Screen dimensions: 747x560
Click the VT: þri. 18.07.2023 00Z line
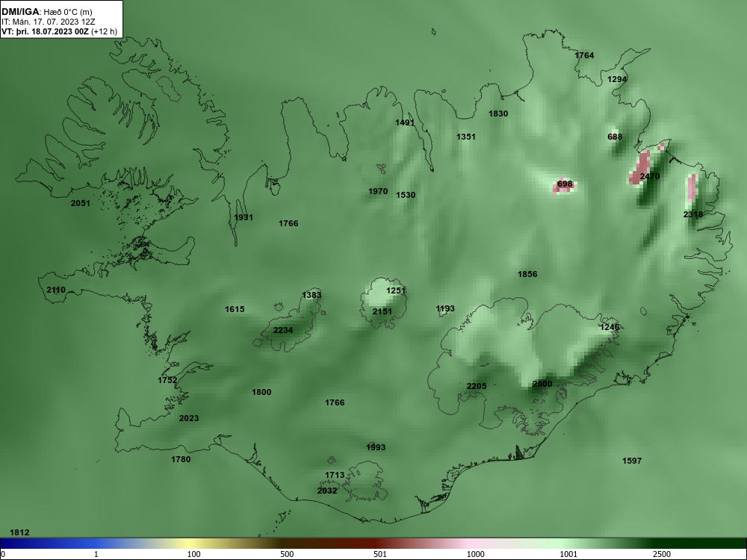(59, 31)
